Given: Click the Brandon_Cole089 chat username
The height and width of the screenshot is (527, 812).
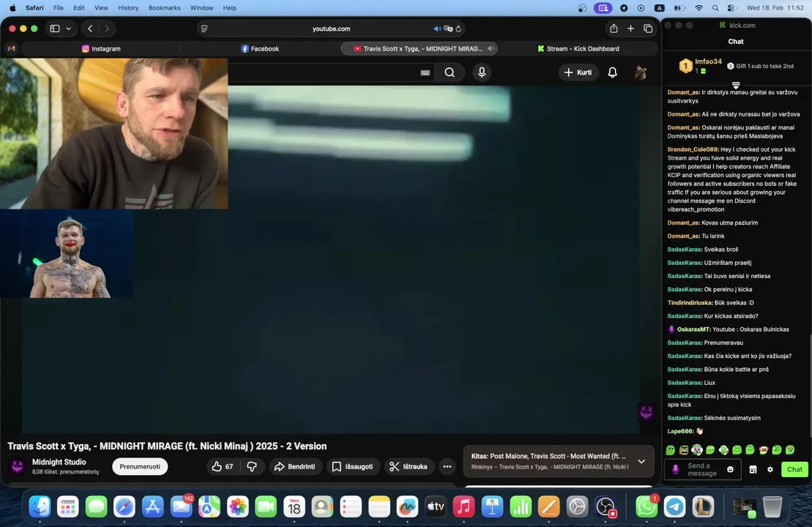Looking at the screenshot, I should pyautogui.click(x=693, y=149).
